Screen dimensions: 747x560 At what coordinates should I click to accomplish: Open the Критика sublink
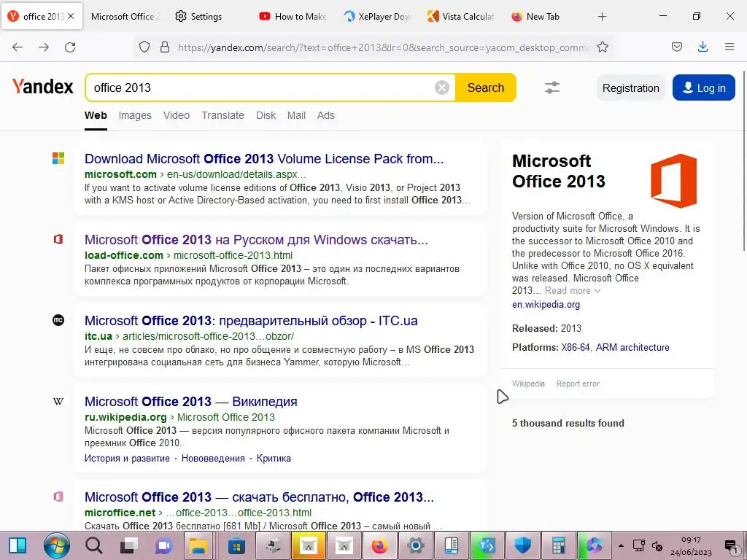[274, 458]
